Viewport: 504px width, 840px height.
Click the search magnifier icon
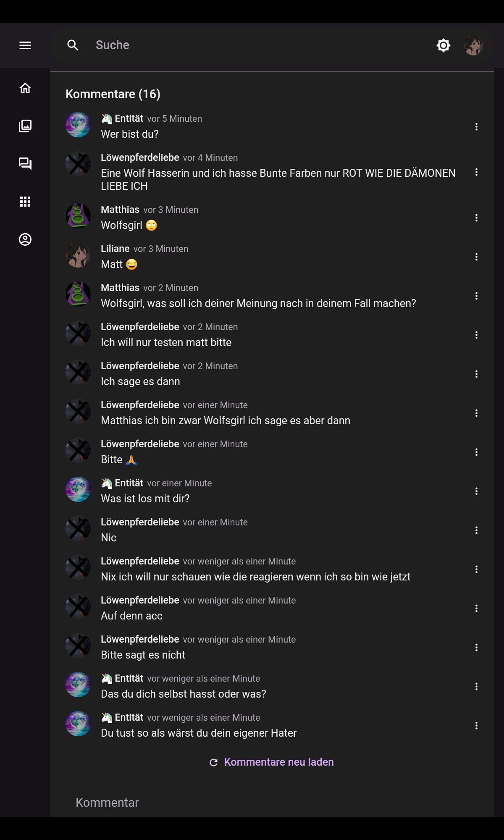tap(73, 45)
